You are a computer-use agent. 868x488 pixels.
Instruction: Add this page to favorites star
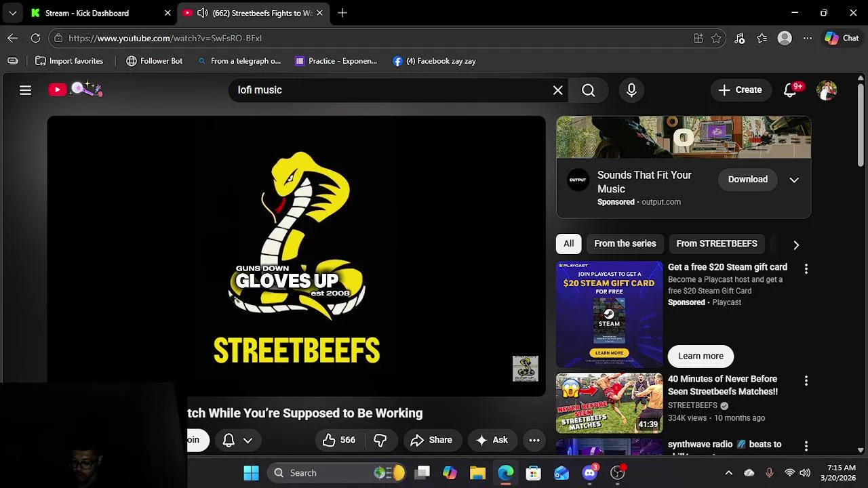pyautogui.click(x=716, y=38)
